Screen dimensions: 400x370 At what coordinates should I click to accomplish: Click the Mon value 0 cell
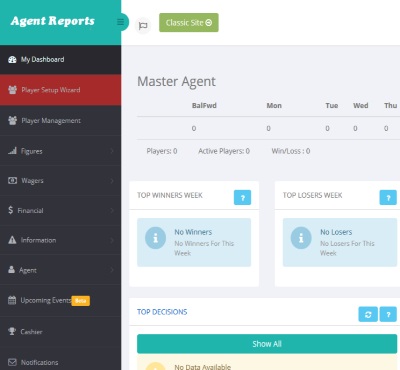click(x=268, y=128)
